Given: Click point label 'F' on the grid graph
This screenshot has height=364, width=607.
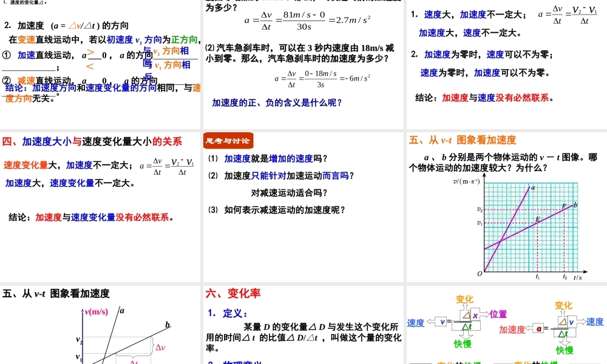Looking at the screenshot, I should [564, 206].
